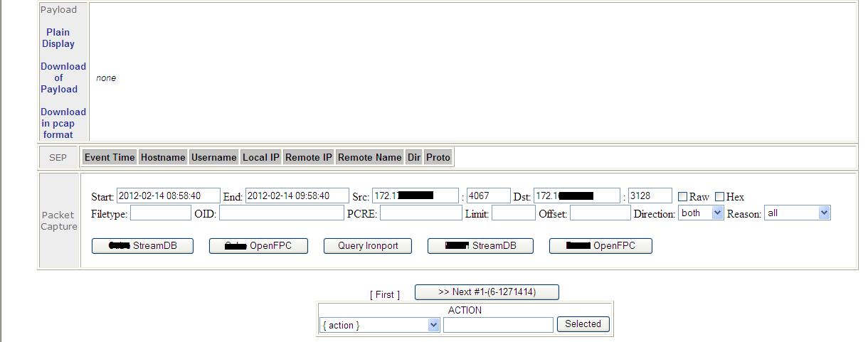This screenshot has height=342, width=868.
Task: Open the Reason dropdown set to all
Action: click(x=798, y=213)
